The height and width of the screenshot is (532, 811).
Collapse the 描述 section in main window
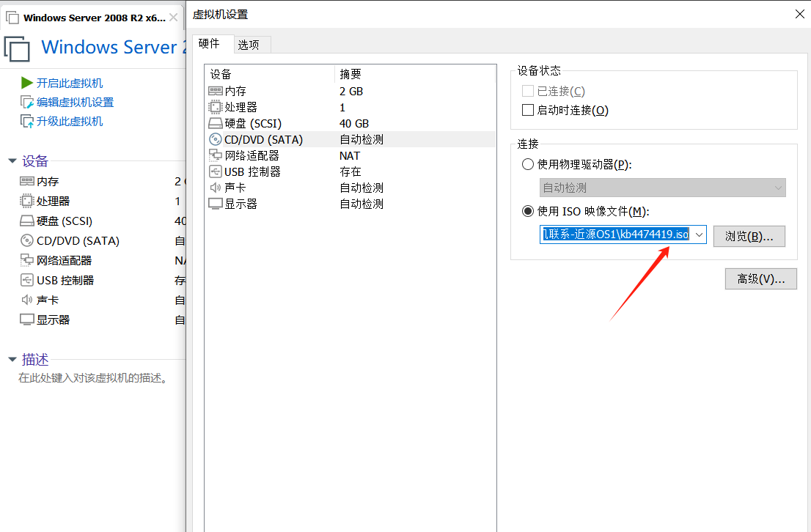pyautogui.click(x=12, y=359)
